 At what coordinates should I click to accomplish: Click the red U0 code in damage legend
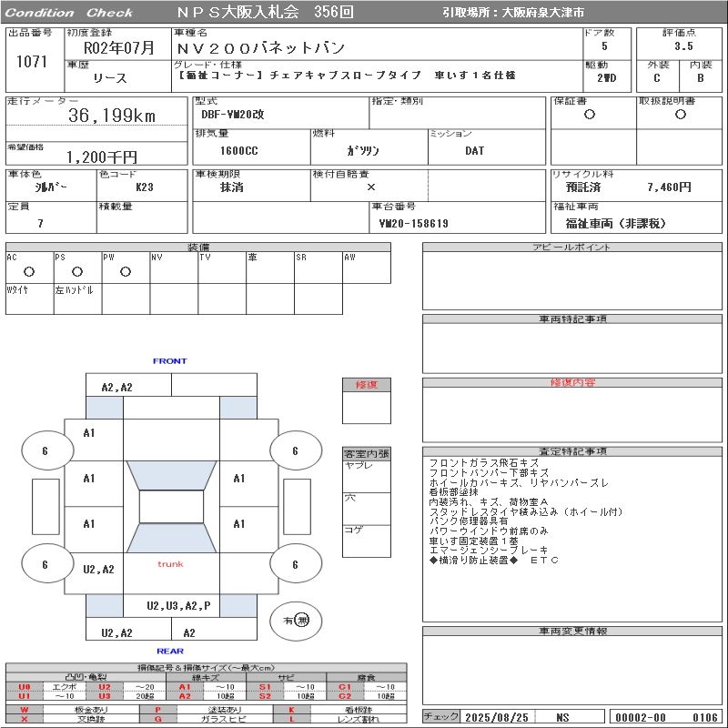(x=24, y=686)
